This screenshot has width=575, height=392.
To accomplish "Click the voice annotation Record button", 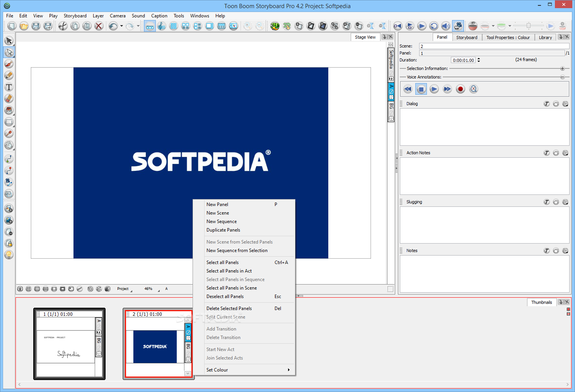I will 460,89.
